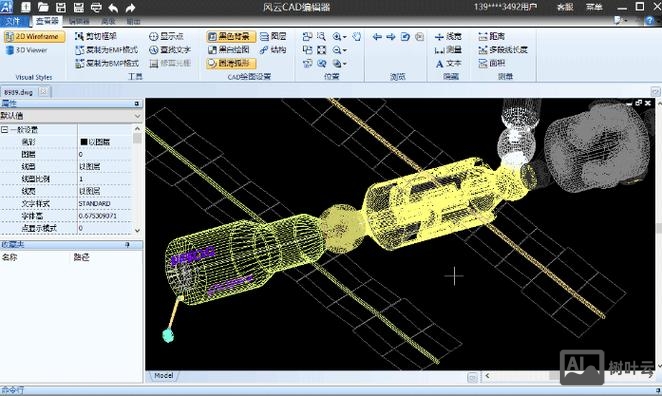Click the 路径 column header in favorites
This screenshot has width=662, height=396.
tap(81, 257)
